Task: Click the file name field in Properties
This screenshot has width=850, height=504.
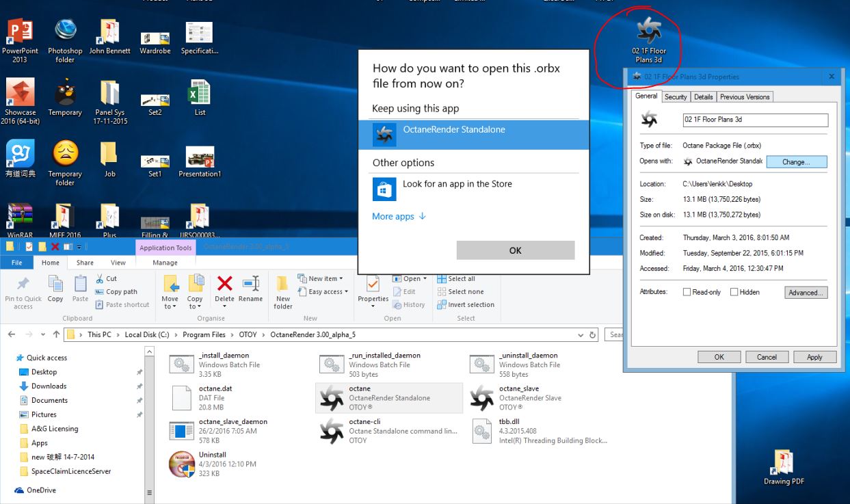Action: tap(756, 120)
